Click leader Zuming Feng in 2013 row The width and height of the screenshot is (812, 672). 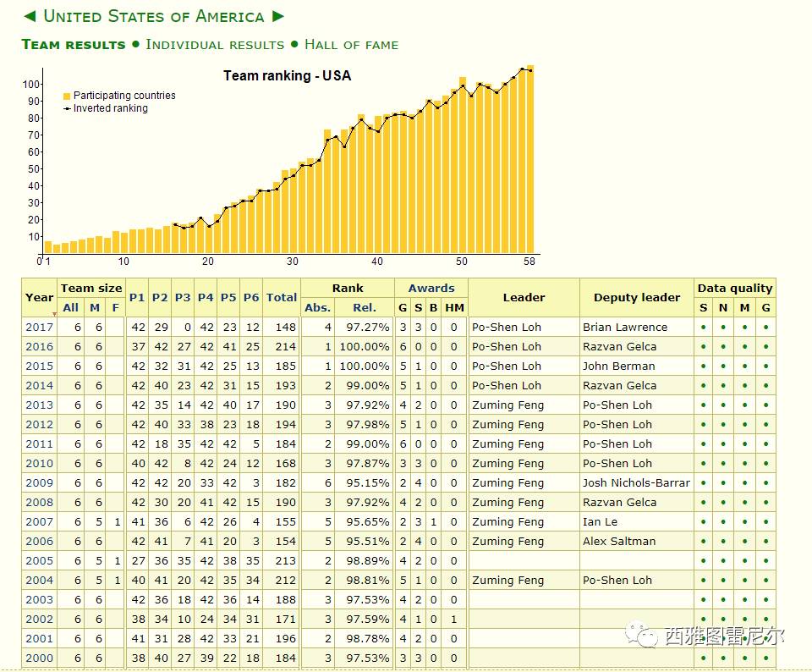[508, 405]
